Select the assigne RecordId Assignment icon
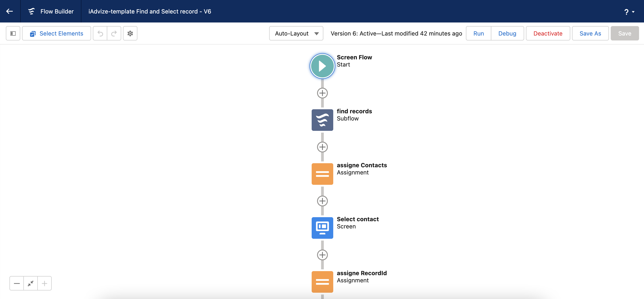 (x=322, y=282)
